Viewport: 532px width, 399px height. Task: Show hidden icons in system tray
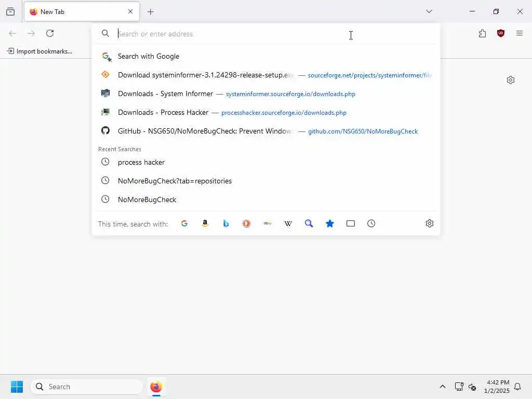443,387
